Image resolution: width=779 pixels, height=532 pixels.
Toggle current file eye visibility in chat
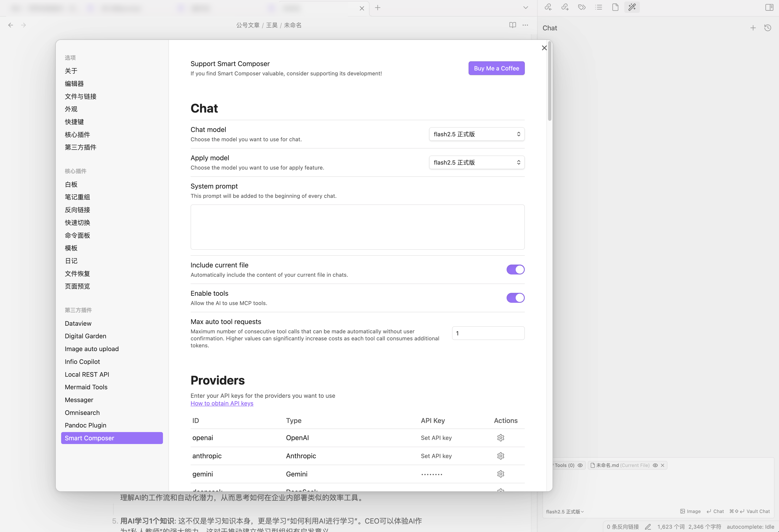click(655, 465)
